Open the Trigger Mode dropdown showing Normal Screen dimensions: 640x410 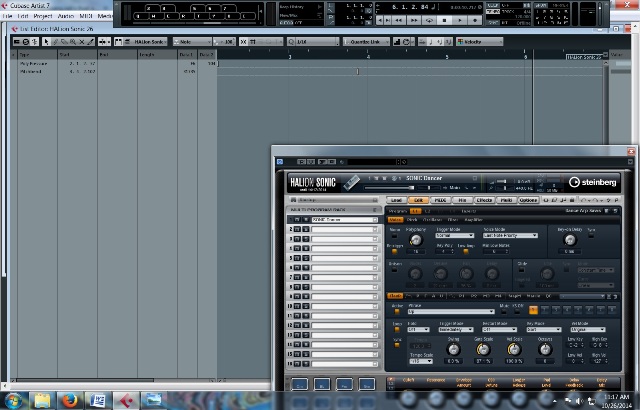[455, 235]
